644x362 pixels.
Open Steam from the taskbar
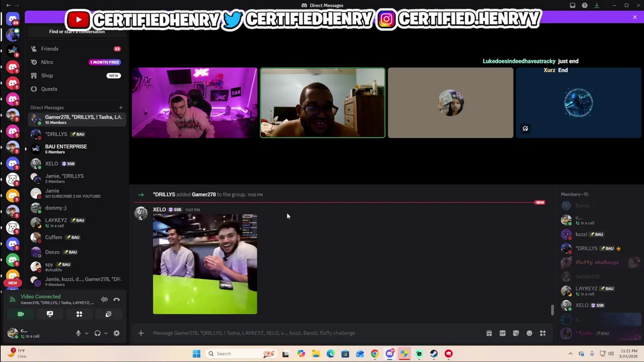pyautogui.click(x=434, y=353)
